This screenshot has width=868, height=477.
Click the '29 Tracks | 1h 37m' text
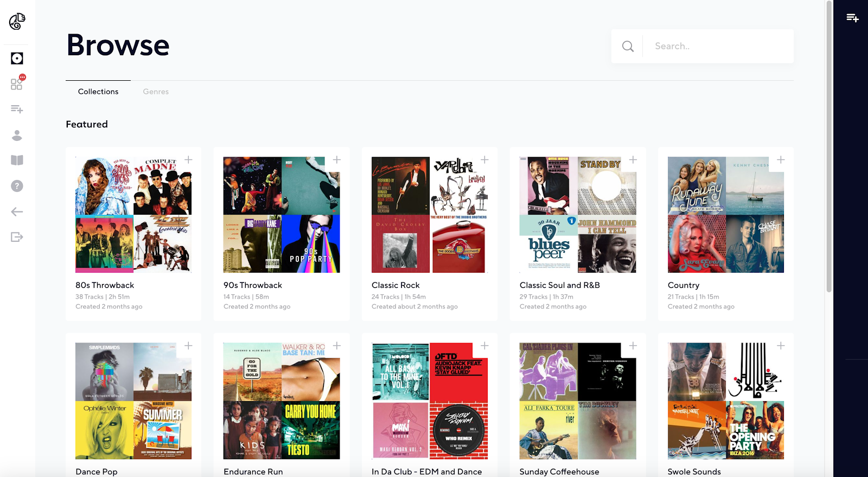546,297
